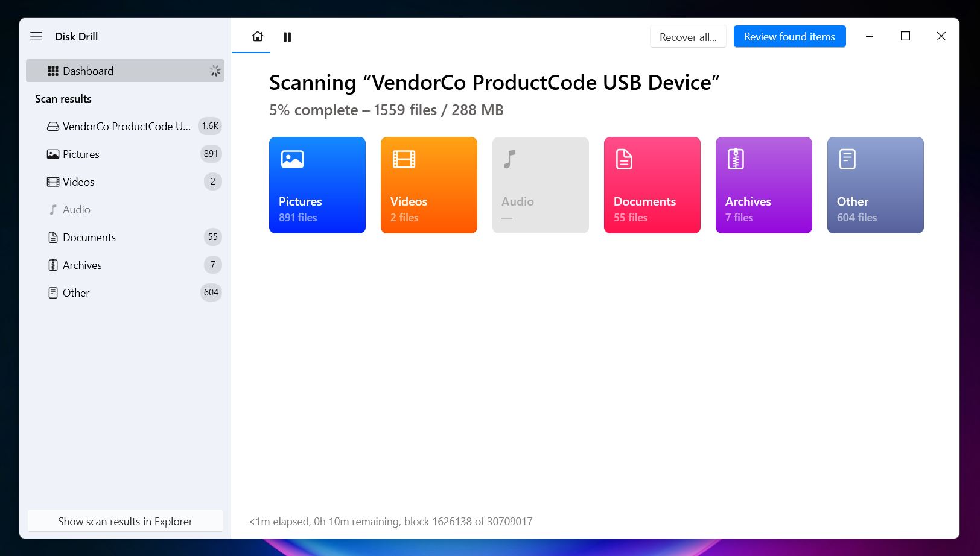Click the 55 count badge in sidebar
The image size is (980, 556).
point(212,237)
